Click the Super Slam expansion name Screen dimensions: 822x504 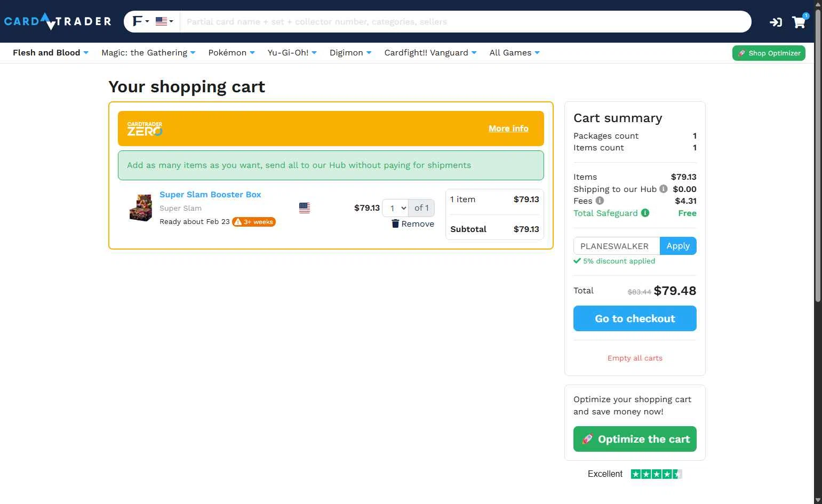[x=180, y=208]
